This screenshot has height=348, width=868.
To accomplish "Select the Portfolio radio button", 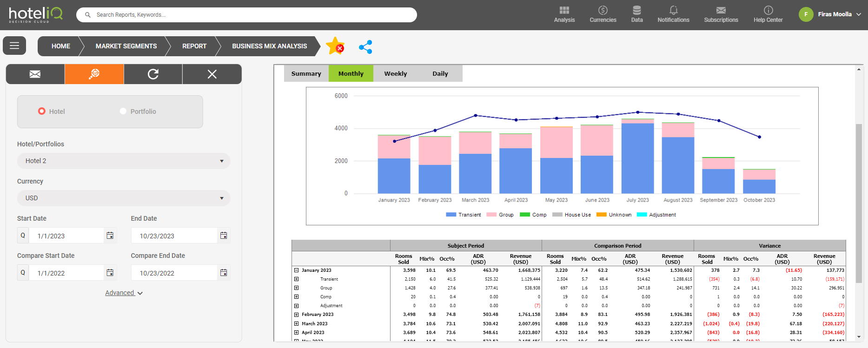I will (123, 112).
